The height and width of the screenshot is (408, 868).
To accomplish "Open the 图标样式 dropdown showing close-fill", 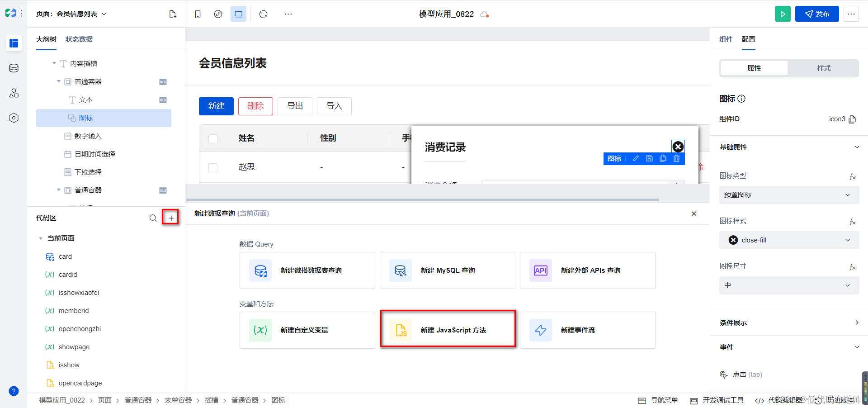I will coord(789,240).
